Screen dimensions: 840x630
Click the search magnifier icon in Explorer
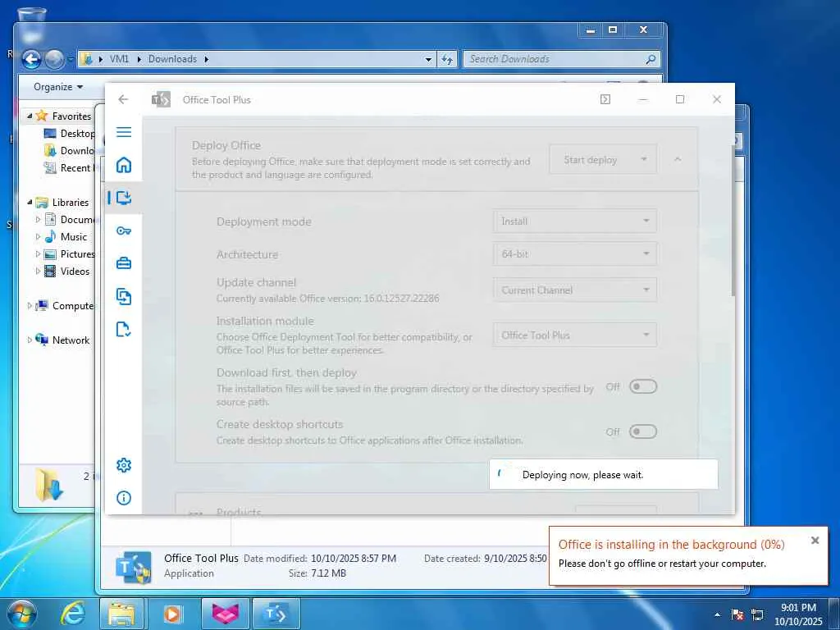[651, 59]
